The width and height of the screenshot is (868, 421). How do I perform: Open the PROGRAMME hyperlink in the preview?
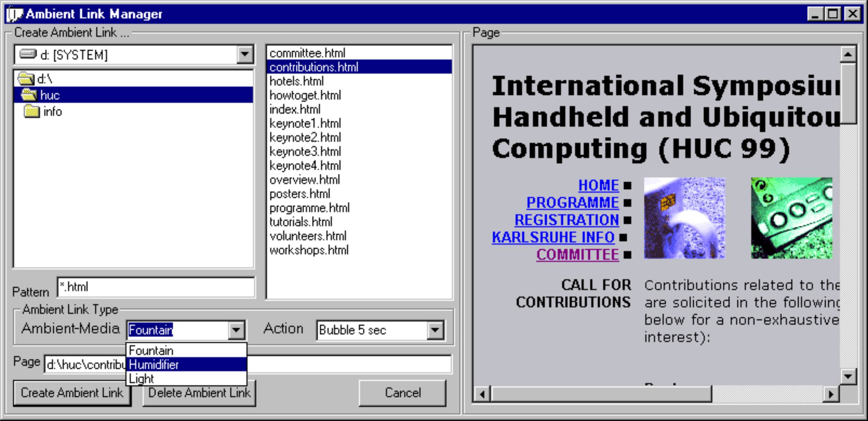tap(572, 203)
